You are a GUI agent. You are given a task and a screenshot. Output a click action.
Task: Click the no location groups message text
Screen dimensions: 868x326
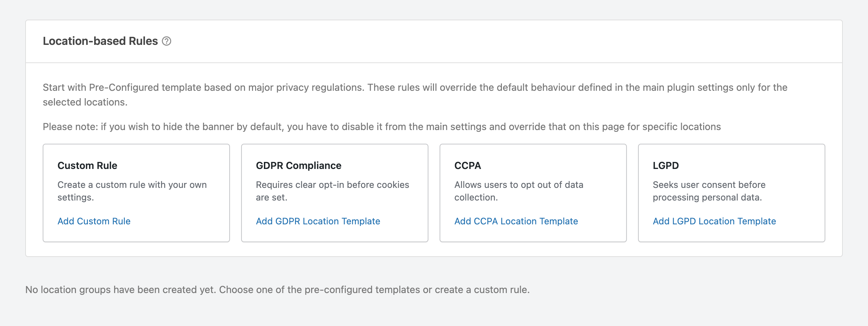coord(278,290)
